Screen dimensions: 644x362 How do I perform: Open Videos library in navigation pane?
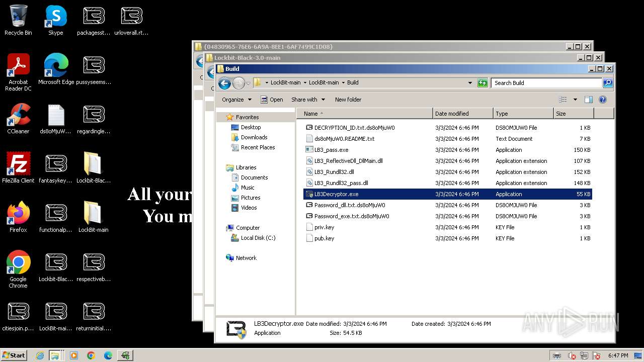(x=249, y=208)
